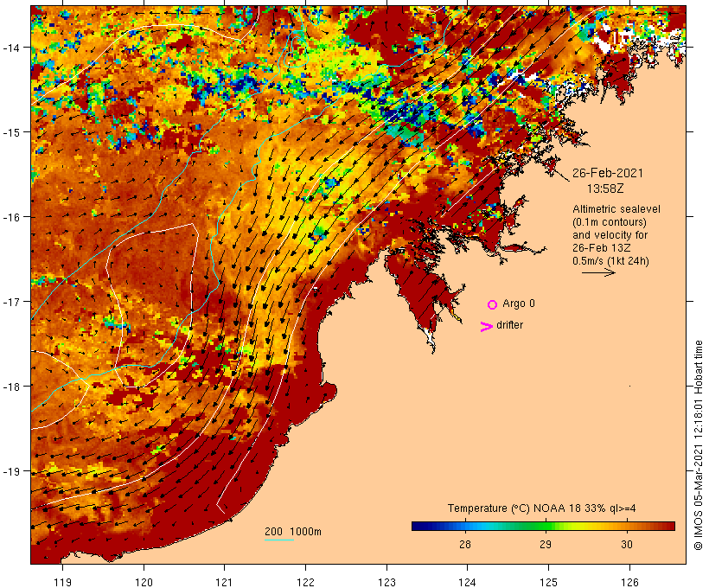Screen dimensions: 709x588
Task: Click the '119' longitude axis label
Action: (x=62, y=582)
